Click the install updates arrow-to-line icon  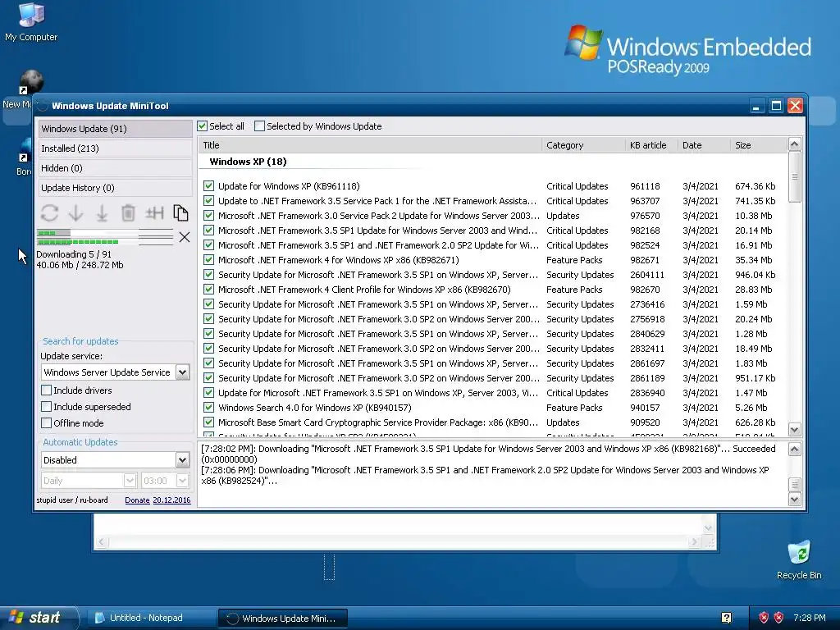[102, 212]
